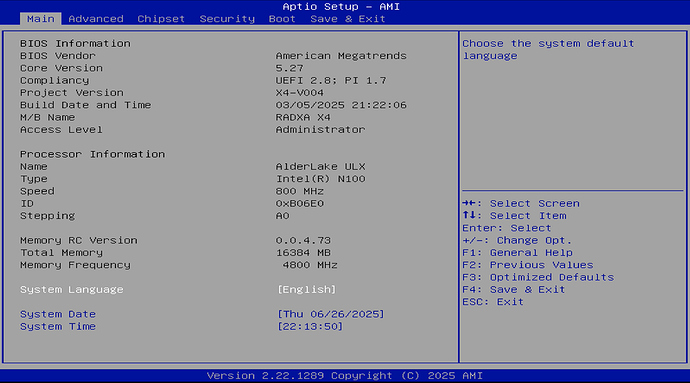Click the ESC: Exit hint
The width and height of the screenshot is (690, 383).
[493, 302]
